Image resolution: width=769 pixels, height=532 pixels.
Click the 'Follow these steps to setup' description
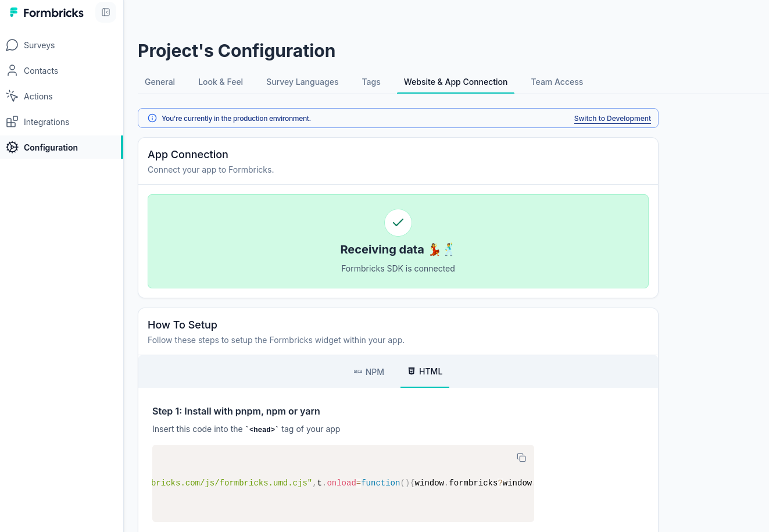(x=276, y=340)
